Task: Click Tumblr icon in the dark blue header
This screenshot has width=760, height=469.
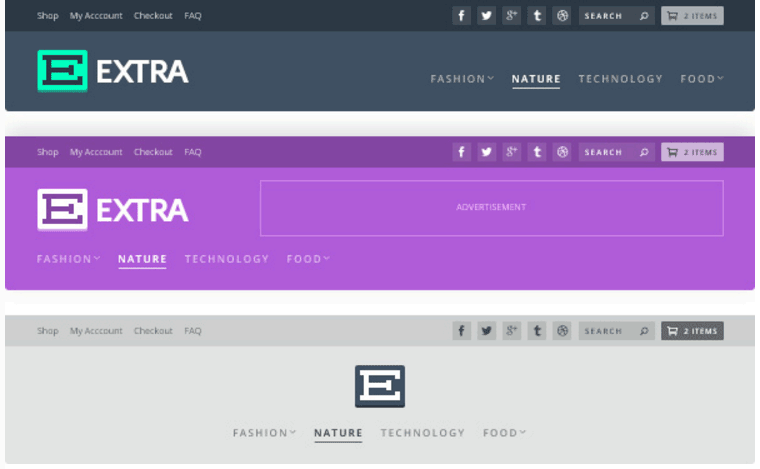Action: pos(537,16)
